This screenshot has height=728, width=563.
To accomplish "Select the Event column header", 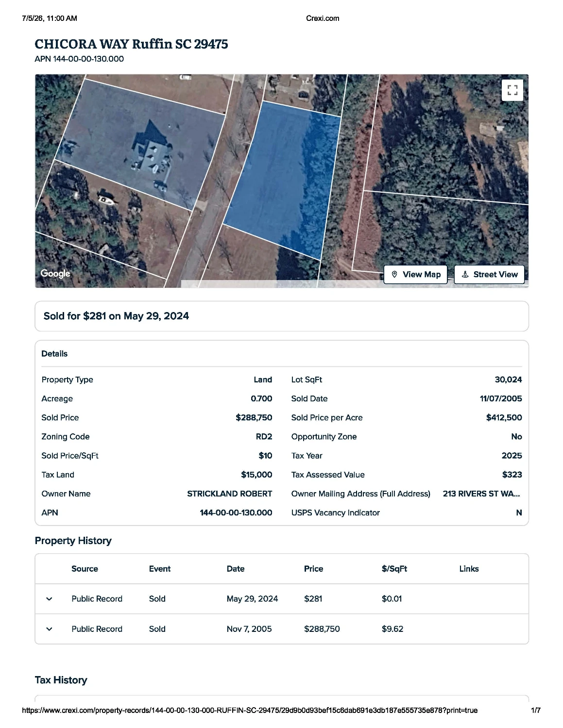I will (160, 569).
